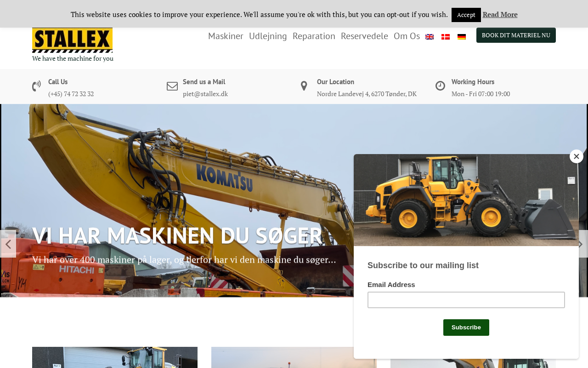Click the Komatsu hero slide headline

point(177,236)
